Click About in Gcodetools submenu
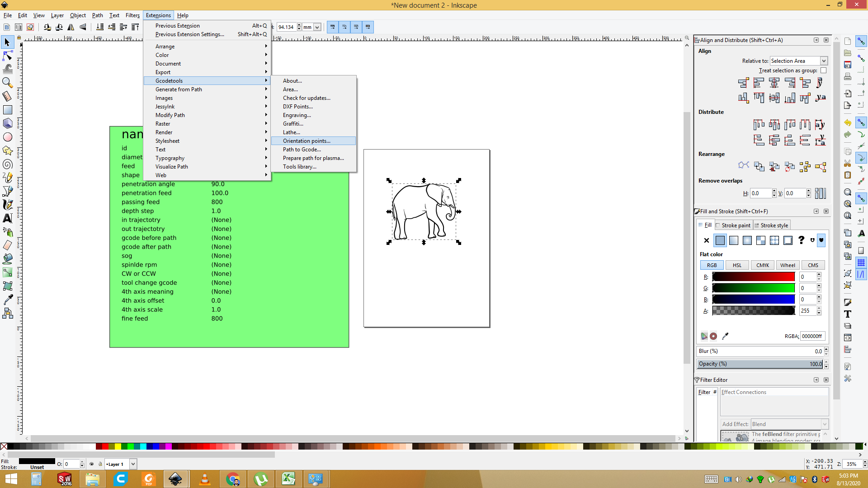868x488 pixels. [x=292, y=80]
